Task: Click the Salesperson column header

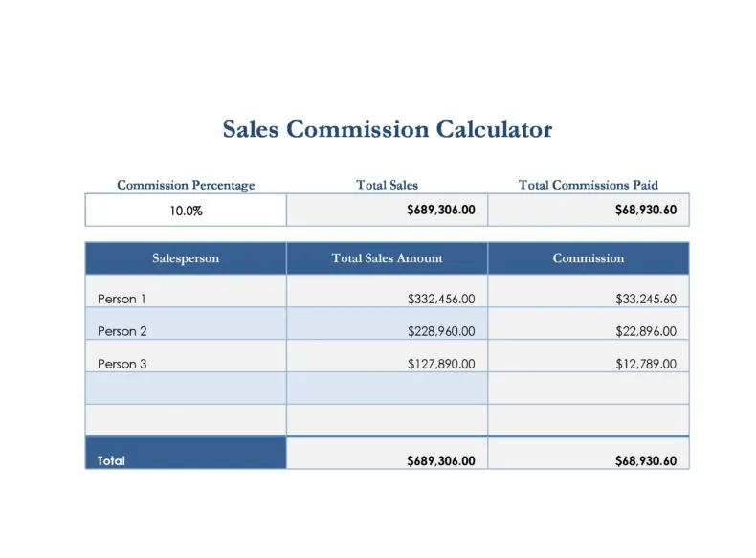Action: pyautogui.click(x=186, y=258)
